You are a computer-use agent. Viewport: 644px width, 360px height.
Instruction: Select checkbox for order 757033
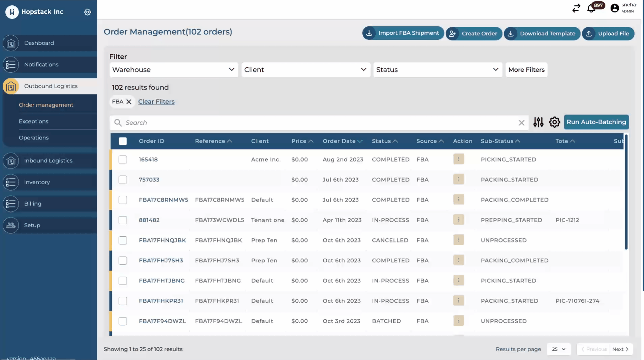(123, 180)
